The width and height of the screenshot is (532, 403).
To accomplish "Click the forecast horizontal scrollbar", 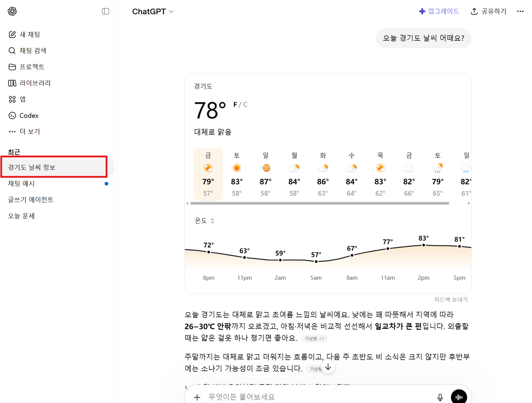I will [x=320, y=203].
